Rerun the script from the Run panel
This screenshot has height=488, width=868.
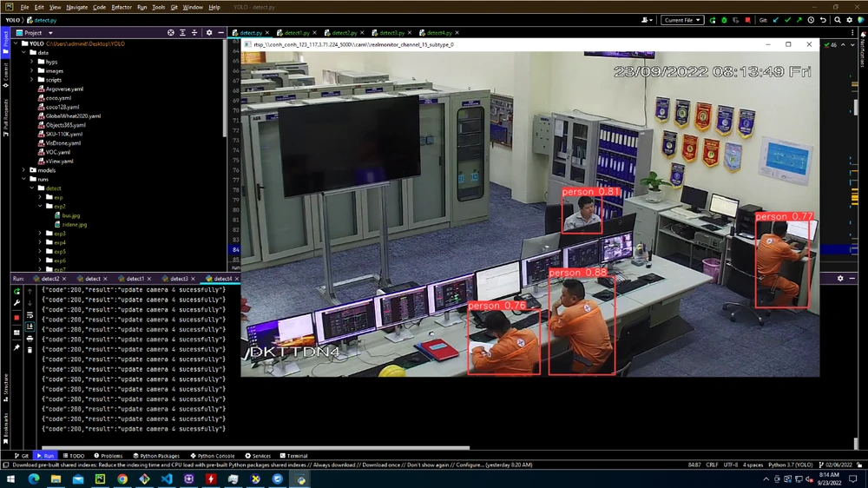16,292
